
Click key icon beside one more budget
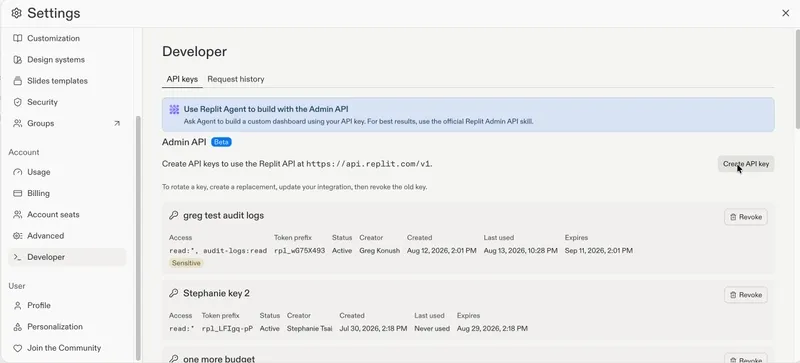point(173,359)
